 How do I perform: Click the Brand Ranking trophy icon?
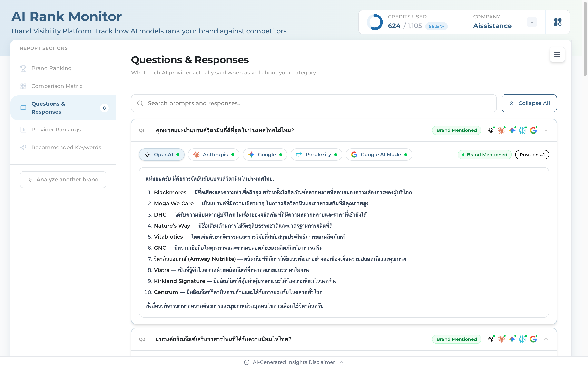pos(23,68)
